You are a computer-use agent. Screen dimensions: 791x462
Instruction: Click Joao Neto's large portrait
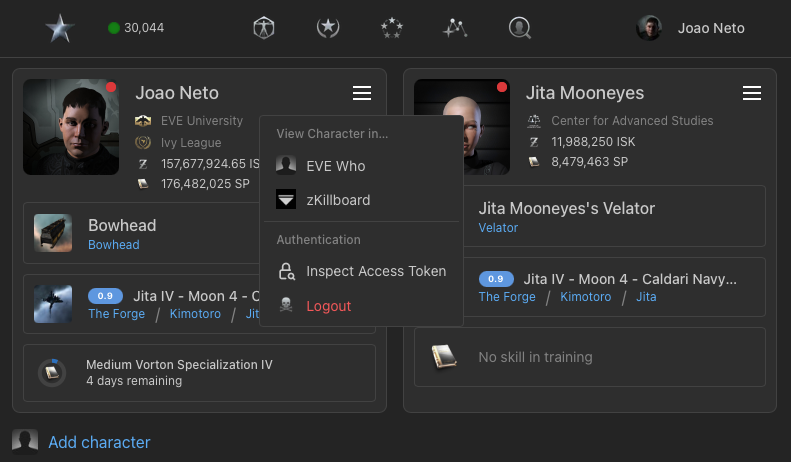[x=71, y=127]
